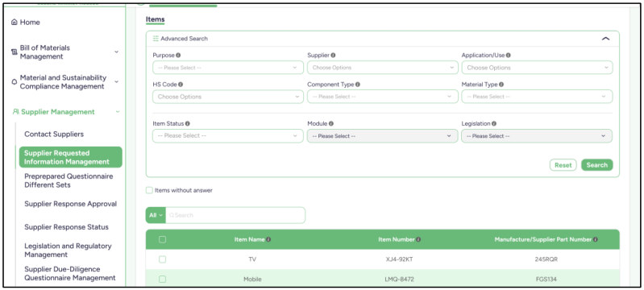
Task: Click info icon next to Application/Use
Action: 509,55
